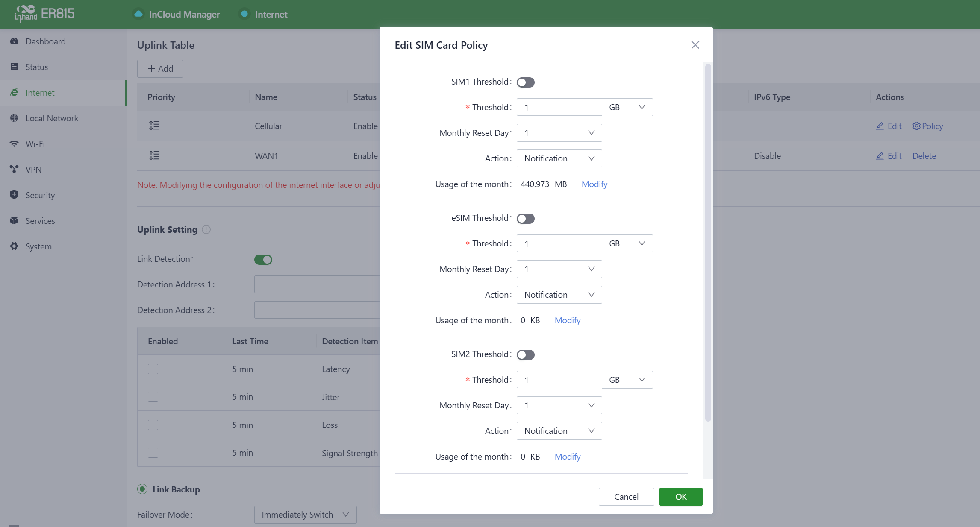Tick the Latency detection checkbox
This screenshot has width=980, height=527.
[x=153, y=369]
